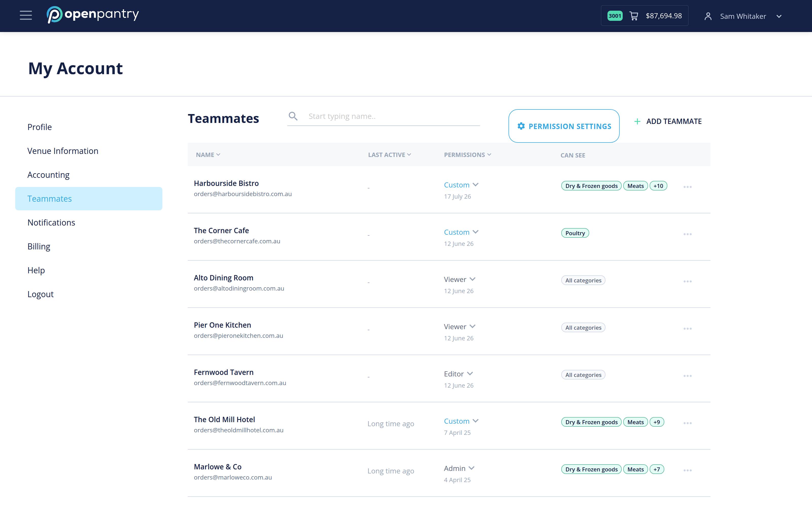Click Add Teammate

point(668,121)
